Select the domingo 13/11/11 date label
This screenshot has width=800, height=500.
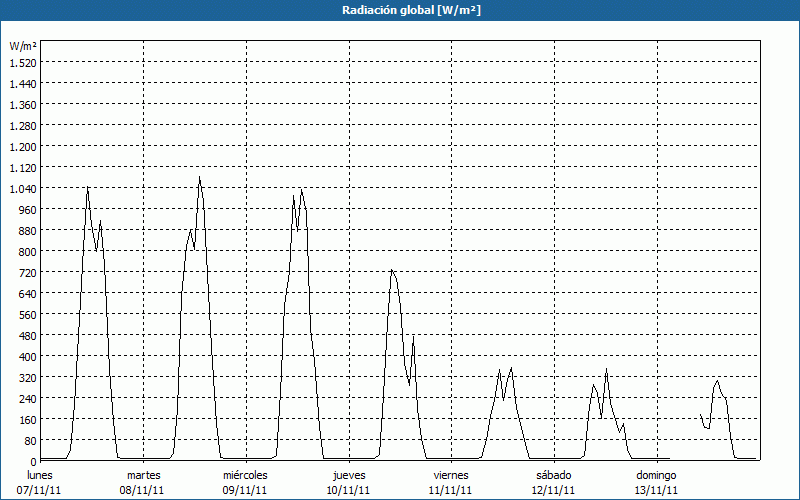tap(657, 482)
